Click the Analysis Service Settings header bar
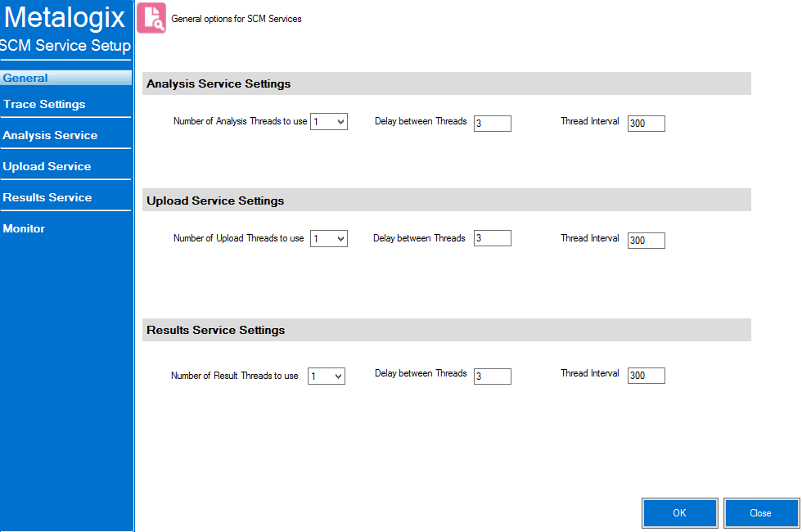 click(x=447, y=83)
